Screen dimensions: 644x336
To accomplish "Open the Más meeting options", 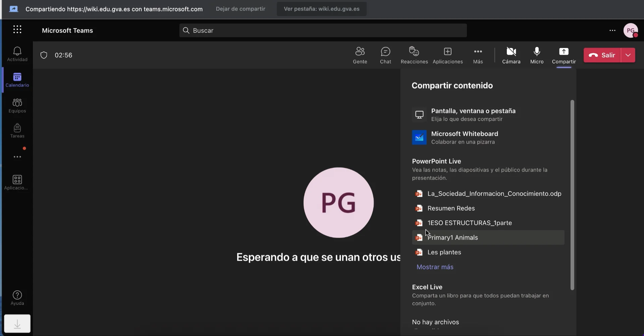I will click(x=478, y=55).
